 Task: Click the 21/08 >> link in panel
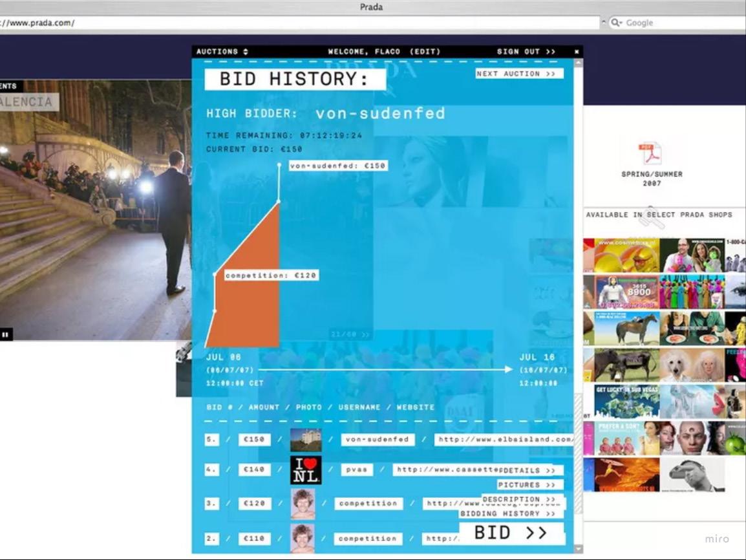click(x=350, y=334)
